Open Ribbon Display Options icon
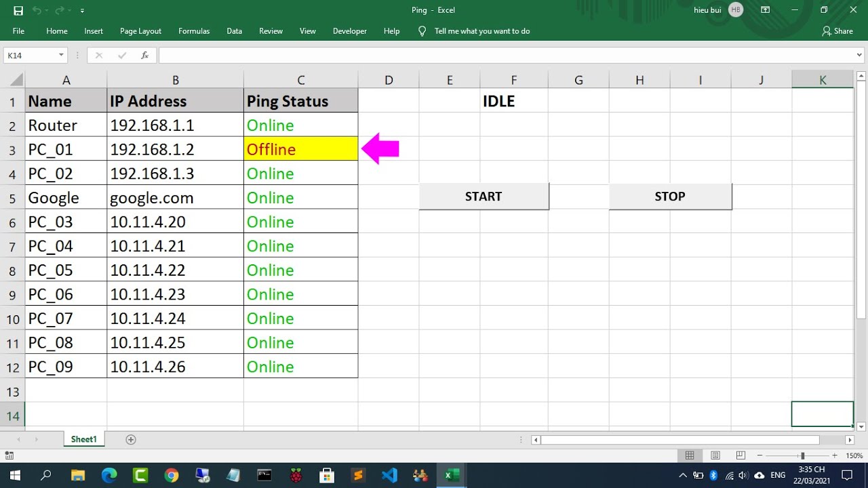The image size is (868, 488). (765, 10)
